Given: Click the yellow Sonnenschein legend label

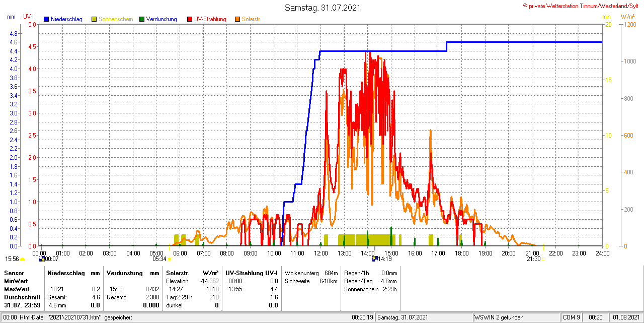Looking at the screenshot, I should [116, 19].
